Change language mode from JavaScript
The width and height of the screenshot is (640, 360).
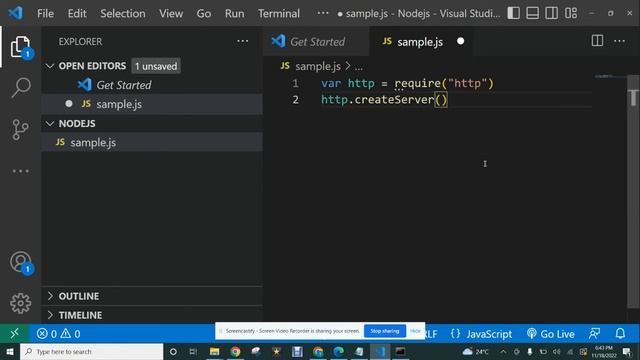click(x=489, y=334)
